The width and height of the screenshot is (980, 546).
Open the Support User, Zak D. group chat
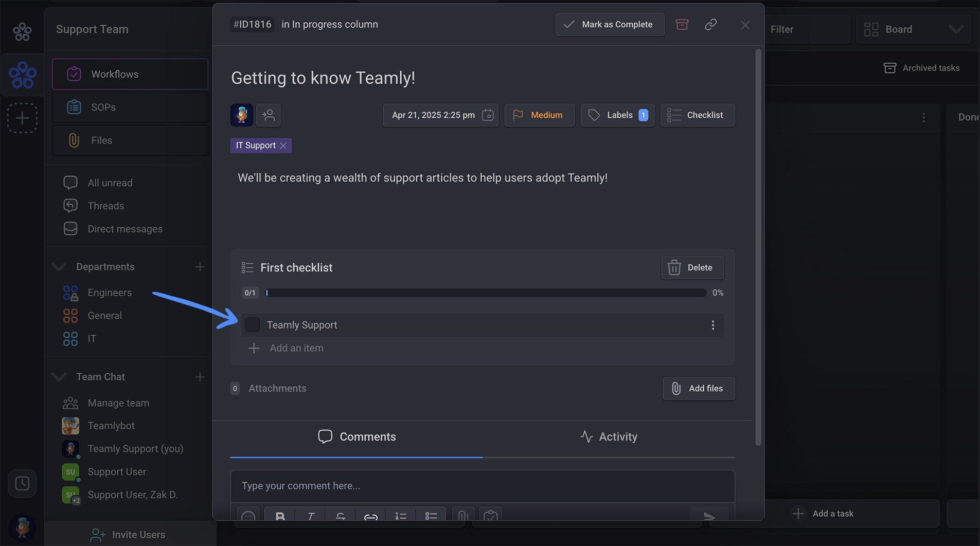pyautogui.click(x=120, y=495)
